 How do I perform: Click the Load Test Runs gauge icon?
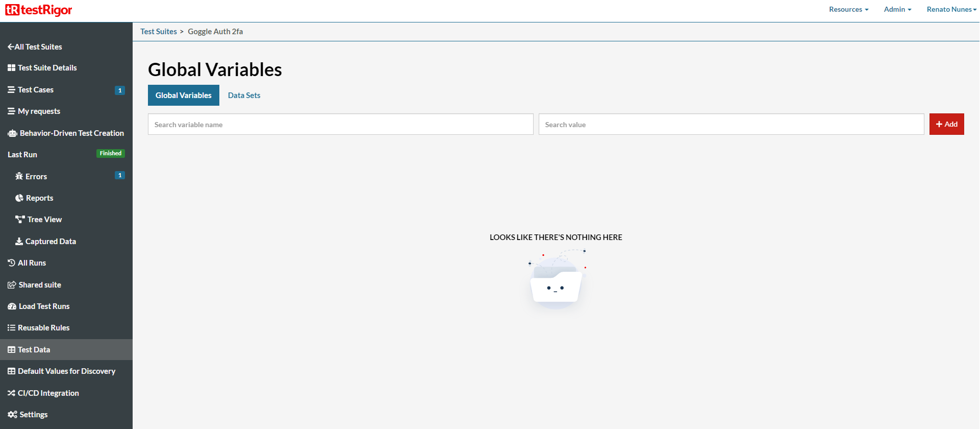tap(12, 306)
